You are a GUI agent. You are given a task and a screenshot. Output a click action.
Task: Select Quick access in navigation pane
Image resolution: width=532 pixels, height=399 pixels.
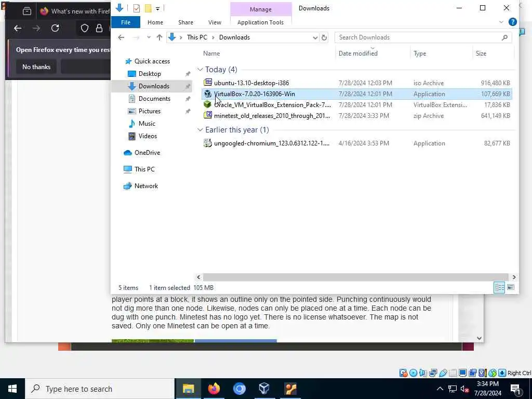click(152, 61)
